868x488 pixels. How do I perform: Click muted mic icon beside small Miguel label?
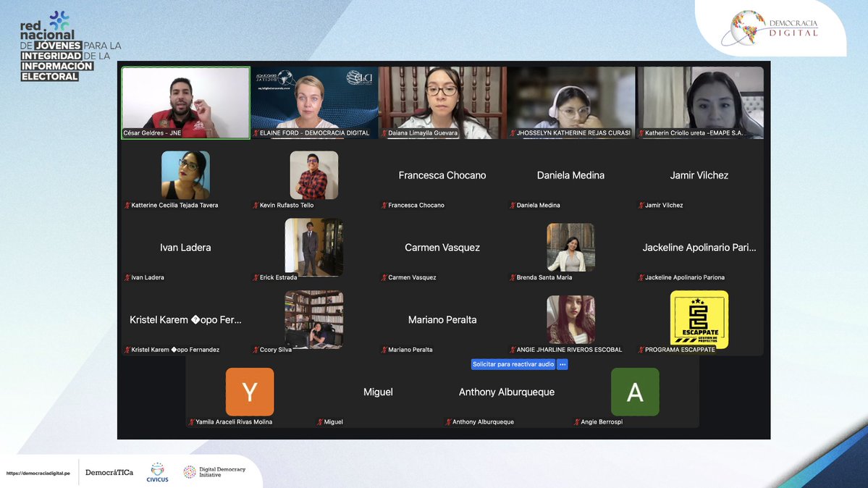pyautogui.click(x=320, y=422)
